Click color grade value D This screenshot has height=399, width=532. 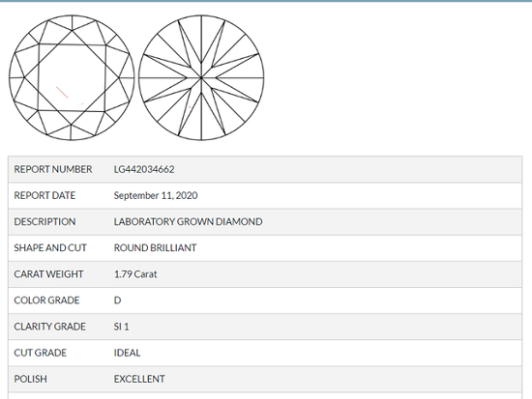click(x=117, y=300)
